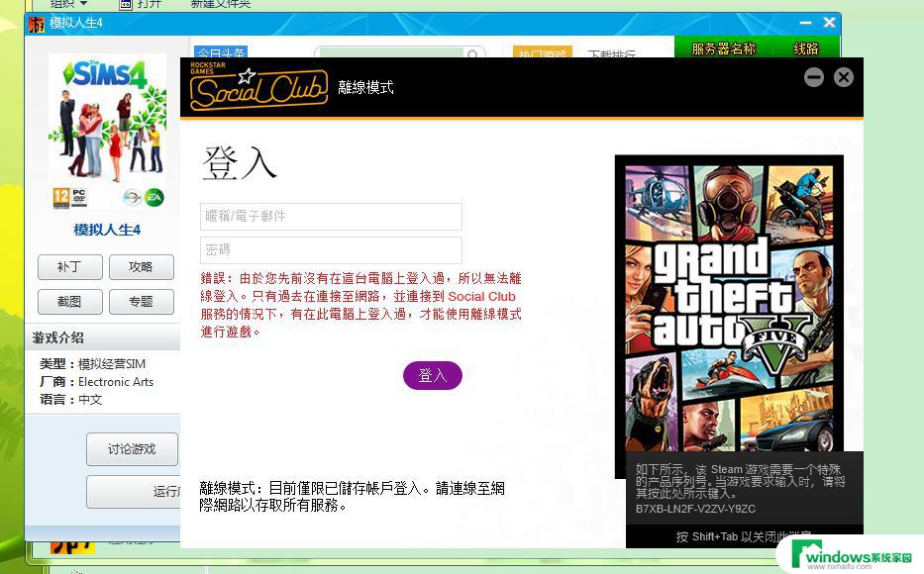Screen dimensions: 924x574
Task: Click the Sims 4 box cover image
Action: coord(107,133)
